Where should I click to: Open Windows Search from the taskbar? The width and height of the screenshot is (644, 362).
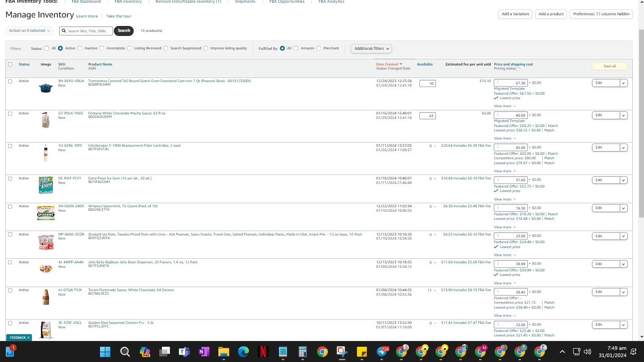(x=125, y=352)
